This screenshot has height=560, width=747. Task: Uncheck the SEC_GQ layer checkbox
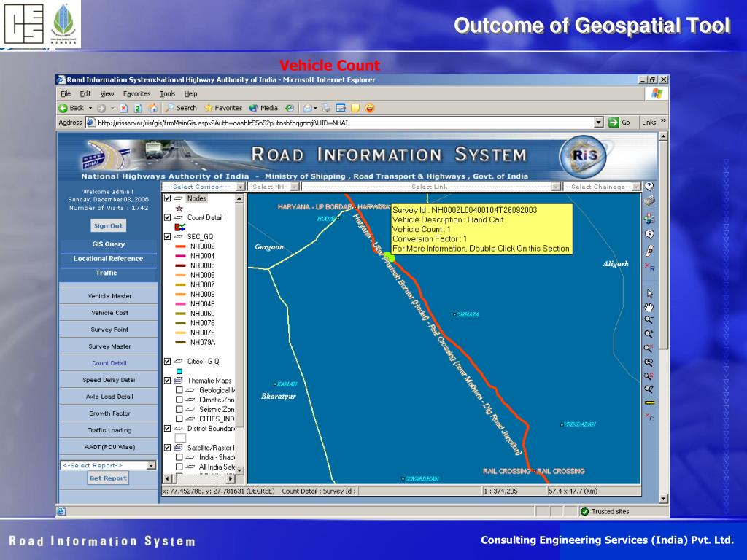click(167, 236)
